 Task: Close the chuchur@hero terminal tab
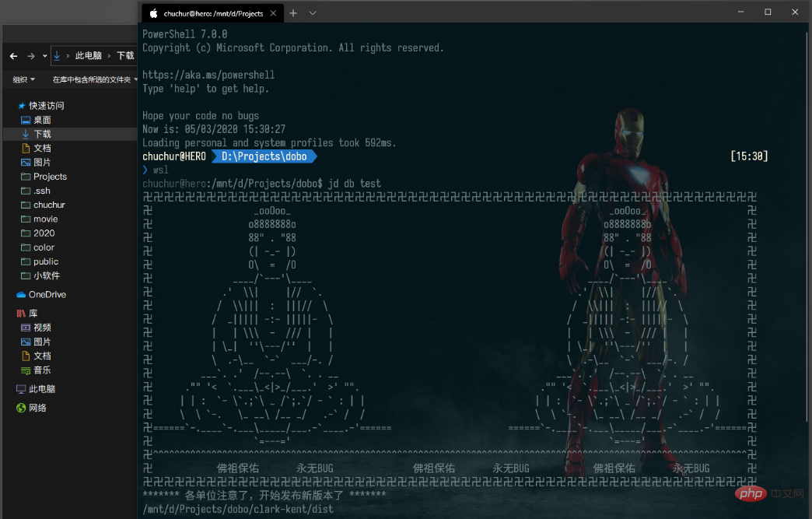273,13
